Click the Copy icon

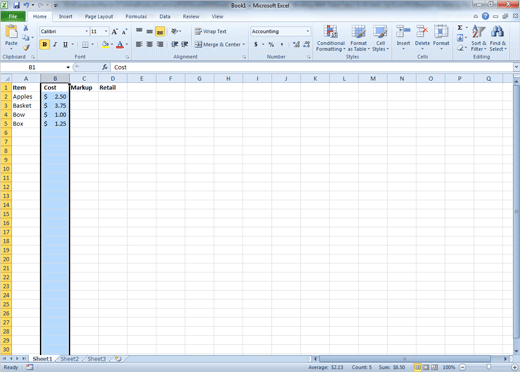tap(26, 38)
